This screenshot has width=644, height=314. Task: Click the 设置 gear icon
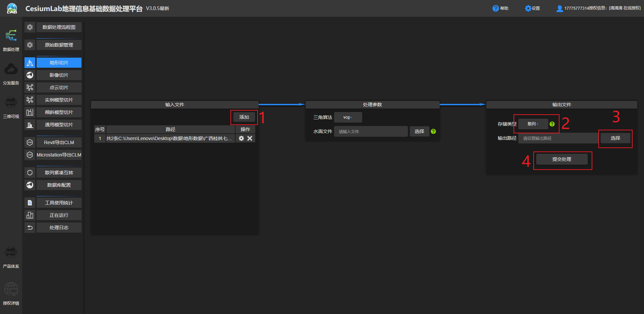[528, 8]
